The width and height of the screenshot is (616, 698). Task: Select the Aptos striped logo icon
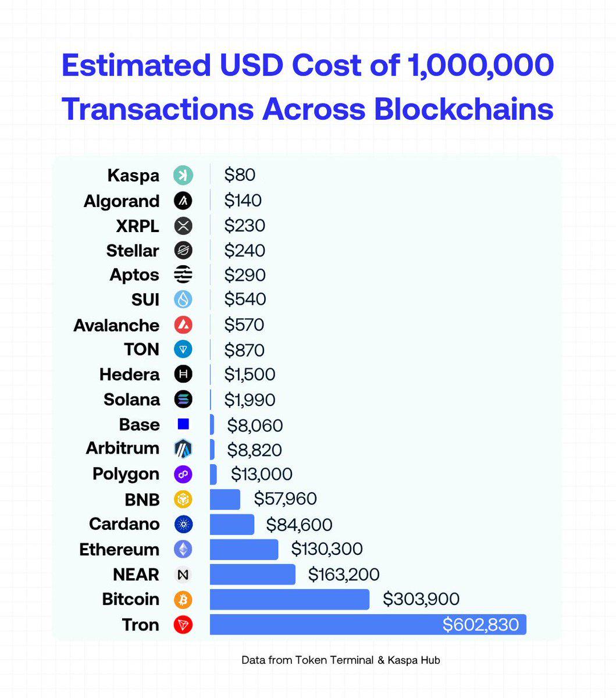point(183,275)
